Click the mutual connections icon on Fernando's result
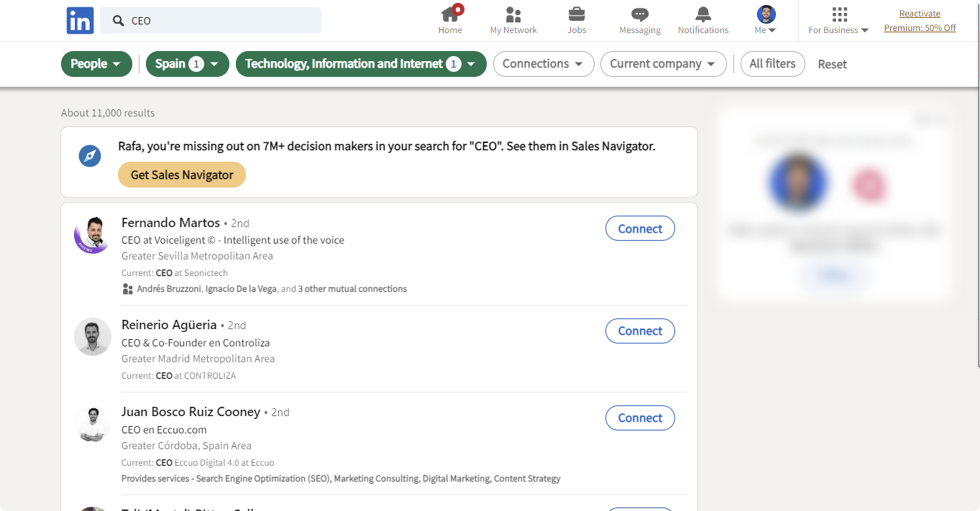The image size is (980, 511). (127, 288)
